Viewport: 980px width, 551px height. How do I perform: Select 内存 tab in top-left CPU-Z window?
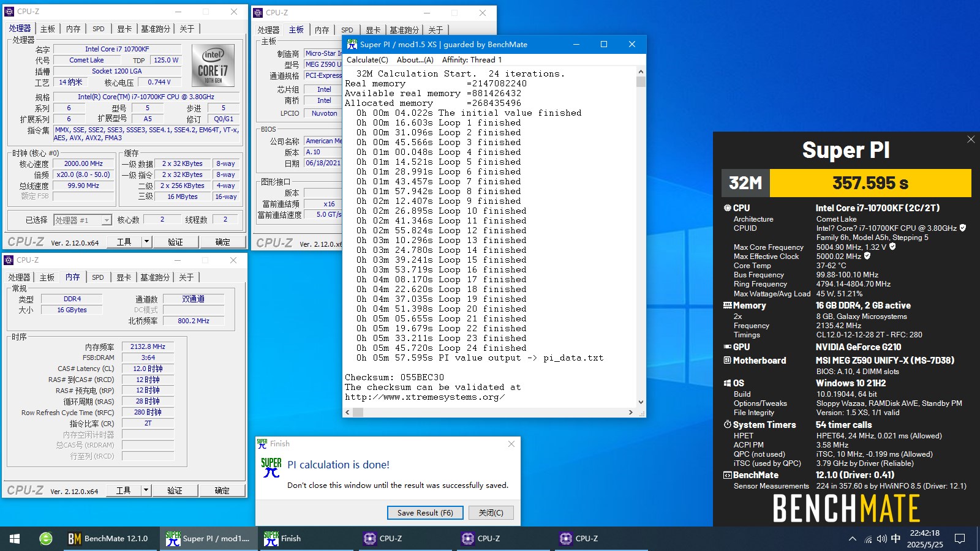[73, 29]
